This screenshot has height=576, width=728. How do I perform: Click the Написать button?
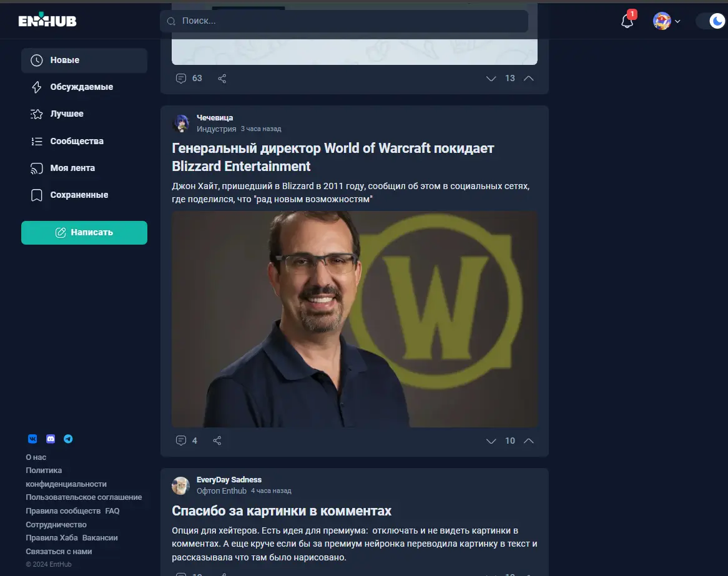point(84,233)
